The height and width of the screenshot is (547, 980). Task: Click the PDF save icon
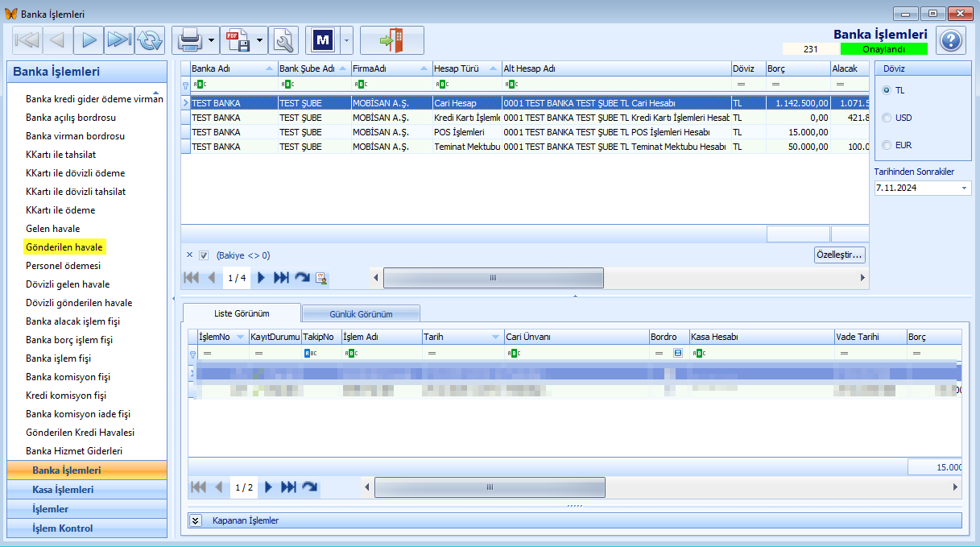pyautogui.click(x=237, y=39)
